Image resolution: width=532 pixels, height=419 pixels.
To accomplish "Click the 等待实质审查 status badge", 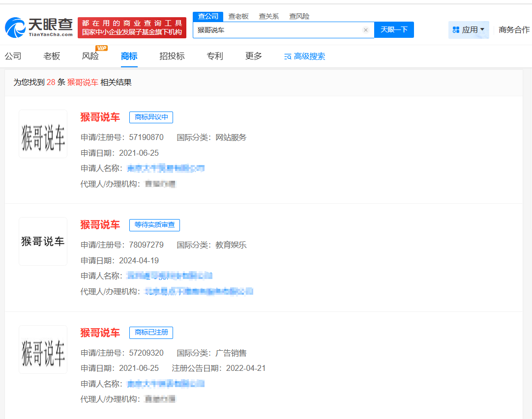I will [x=155, y=225].
